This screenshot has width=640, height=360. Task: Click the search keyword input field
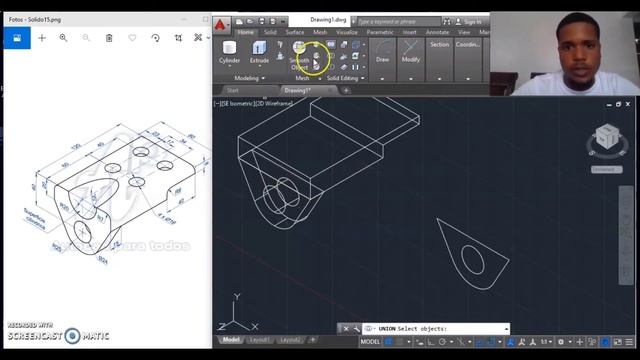[x=399, y=22]
